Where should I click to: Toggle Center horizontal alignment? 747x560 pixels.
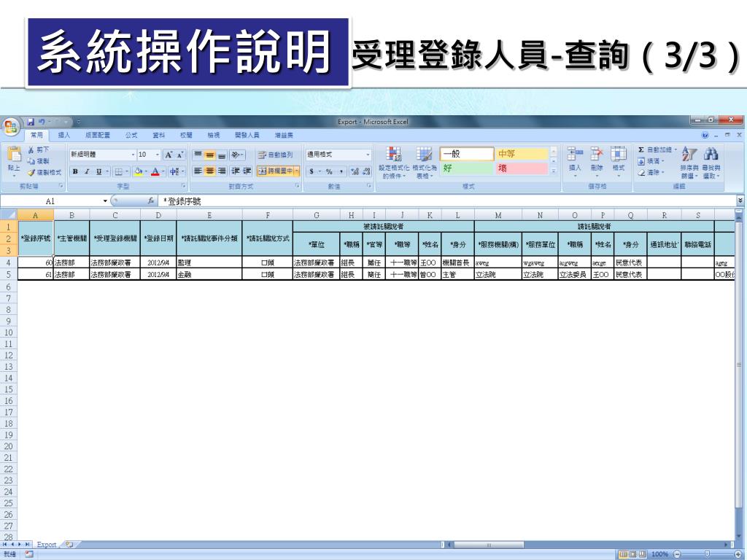[209, 171]
